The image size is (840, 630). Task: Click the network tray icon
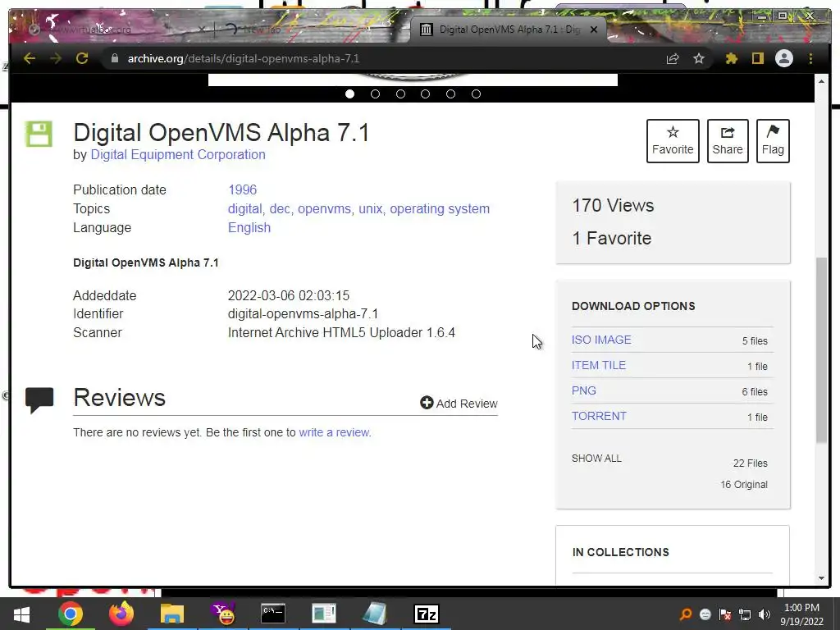[745, 614]
